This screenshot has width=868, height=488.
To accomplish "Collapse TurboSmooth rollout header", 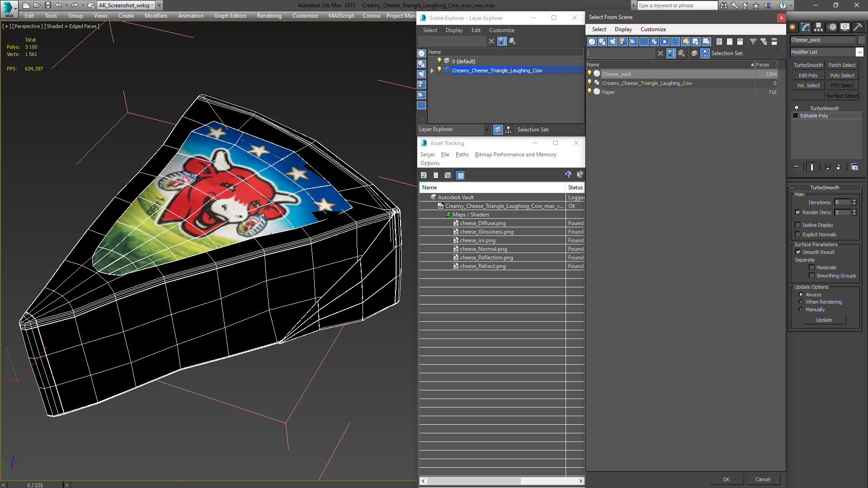I will [825, 188].
